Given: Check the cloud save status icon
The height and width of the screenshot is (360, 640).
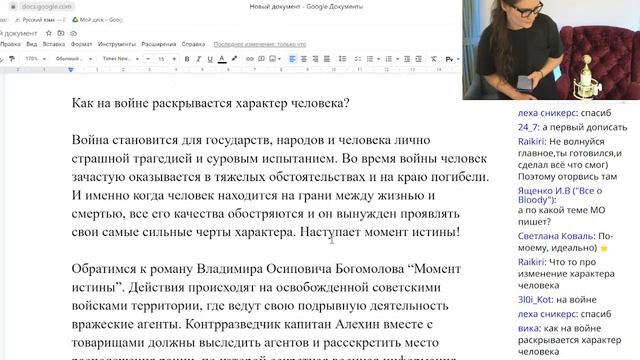Looking at the screenshot, I should tap(73, 33).
